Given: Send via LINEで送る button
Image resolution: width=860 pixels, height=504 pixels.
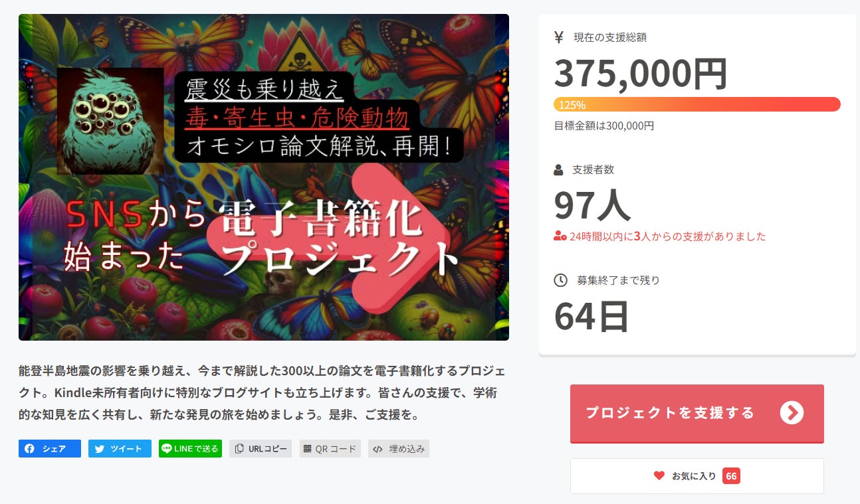Looking at the screenshot, I should point(190,449).
